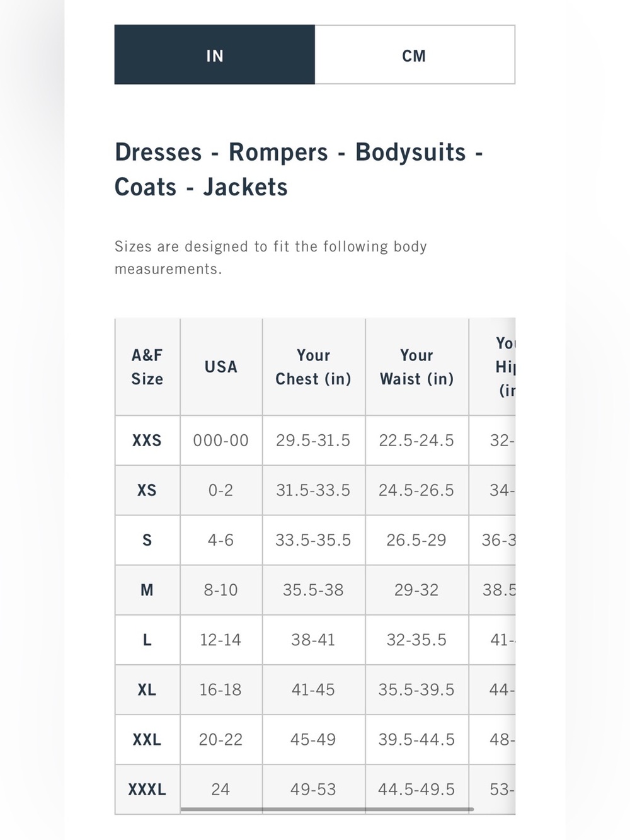The width and height of the screenshot is (630, 840).
Task: Click USA size 8-10 cell
Action: (220, 590)
